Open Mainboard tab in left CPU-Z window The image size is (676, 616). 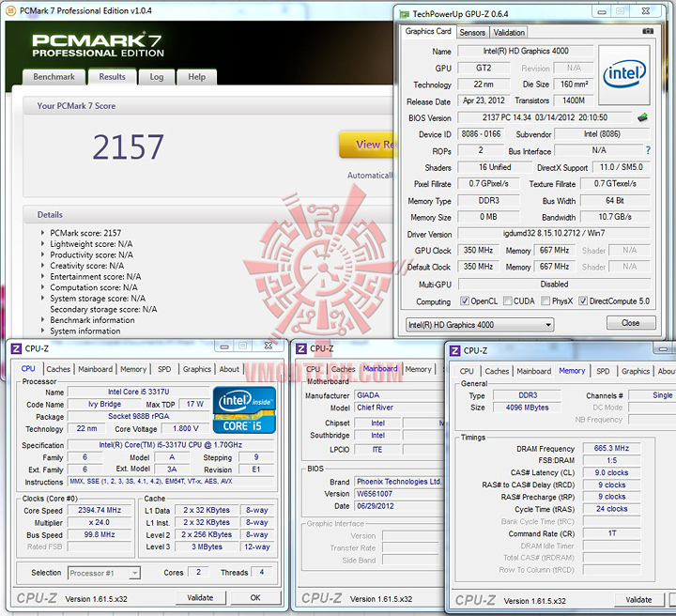point(95,369)
